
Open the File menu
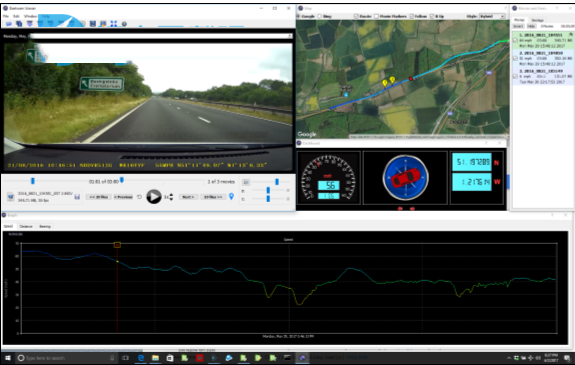coord(6,16)
